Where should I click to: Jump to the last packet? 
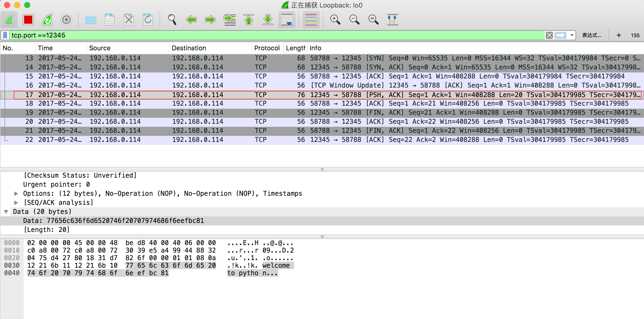pyautogui.click(x=268, y=20)
